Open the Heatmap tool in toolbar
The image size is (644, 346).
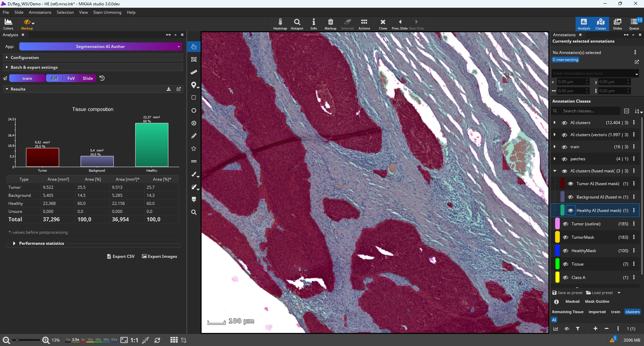[x=280, y=24]
